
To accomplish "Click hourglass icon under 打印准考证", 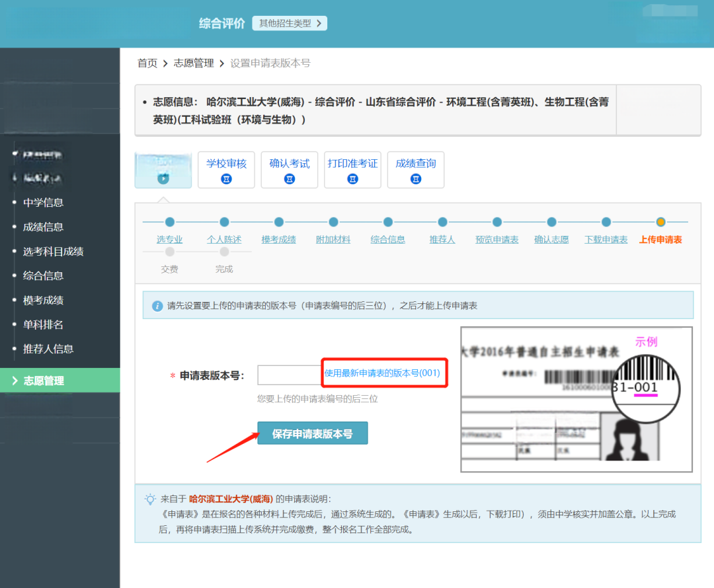I will [352, 179].
